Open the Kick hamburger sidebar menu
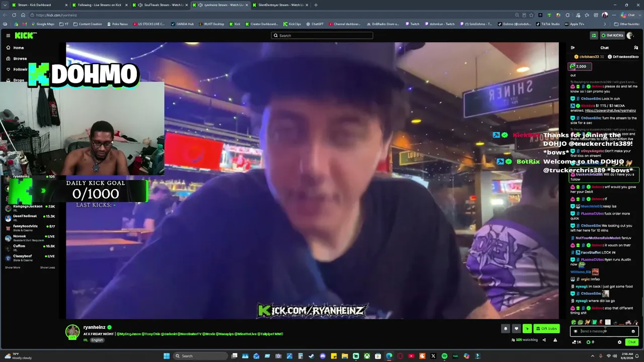644x362 pixels. 8,35
